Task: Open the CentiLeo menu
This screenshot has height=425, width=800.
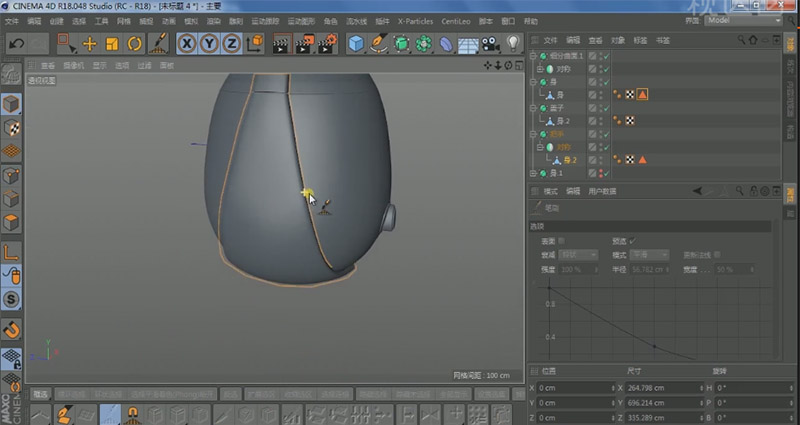Action: 456,21
